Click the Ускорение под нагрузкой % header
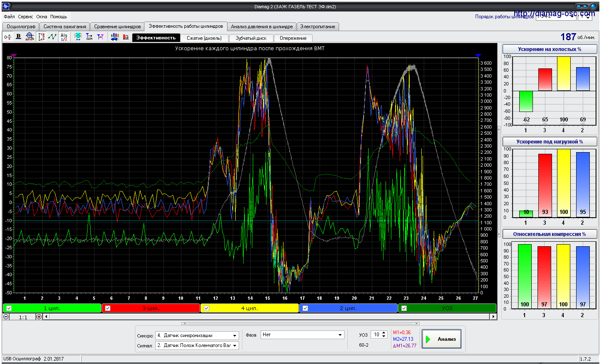The width and height of the screenshot is (601, 364). (x=550, y=141)
